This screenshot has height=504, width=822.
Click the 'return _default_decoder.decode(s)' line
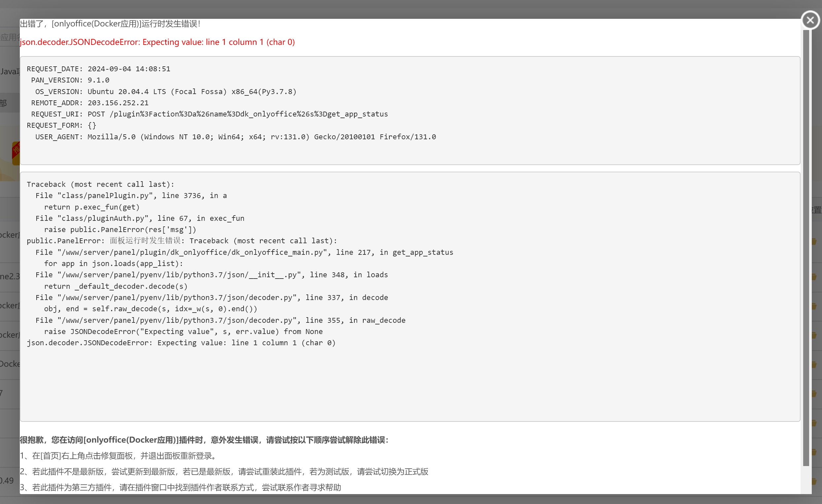[116, 286]
